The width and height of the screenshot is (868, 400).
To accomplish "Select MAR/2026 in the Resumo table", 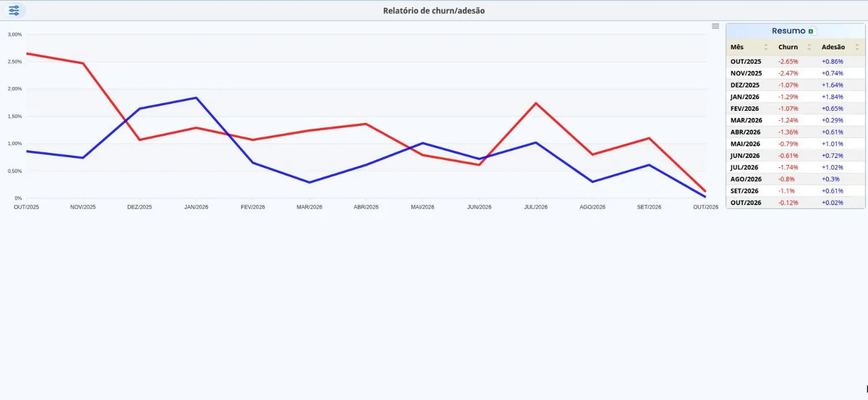I will 746,120.
